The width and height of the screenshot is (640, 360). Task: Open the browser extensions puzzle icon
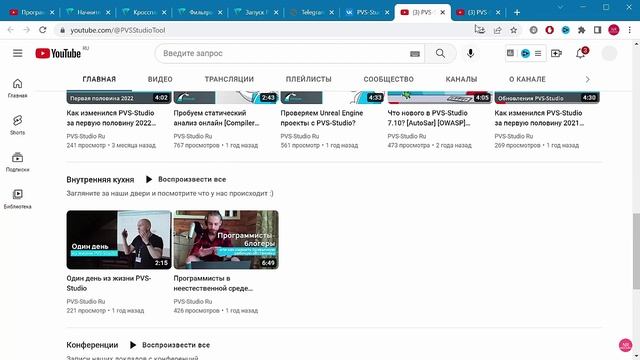pos(582,30)
